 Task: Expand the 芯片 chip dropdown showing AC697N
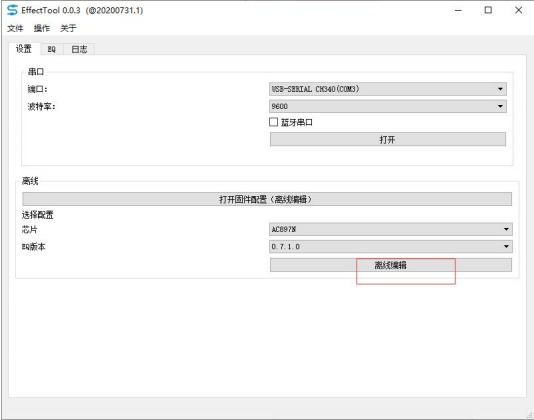pos(391,229)
